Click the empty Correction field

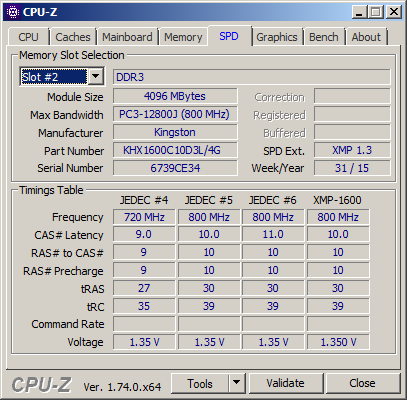point(352,96)
